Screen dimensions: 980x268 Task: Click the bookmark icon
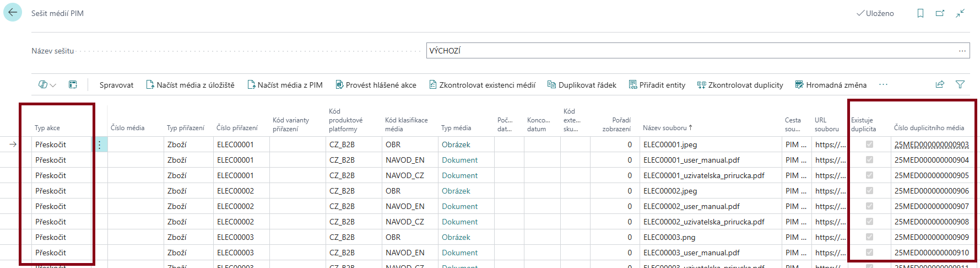point(920,13)
